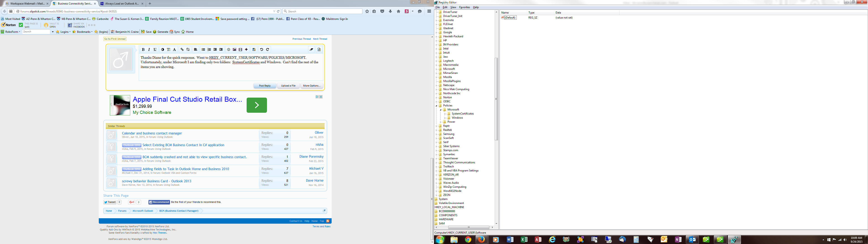Image resolution: width=868 pixels, height=244 pixels.
Task: Insert image into reply
Action: [235, 49]
